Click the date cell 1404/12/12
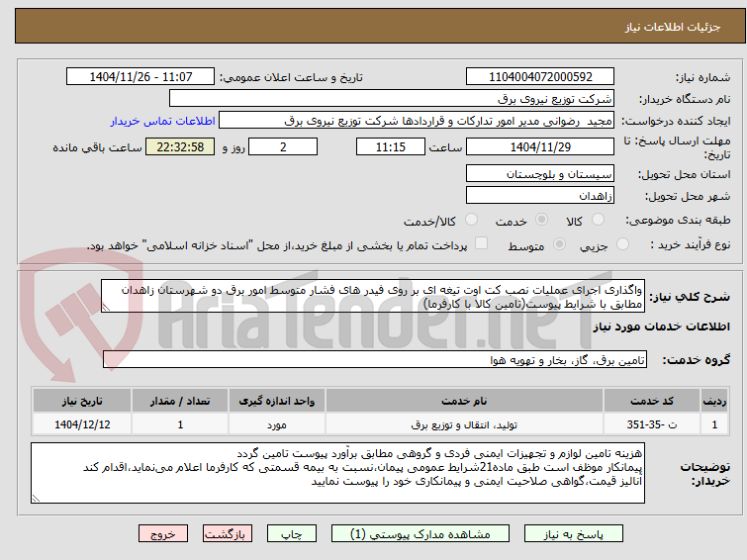The image size is (747, 560). (82, 424)
